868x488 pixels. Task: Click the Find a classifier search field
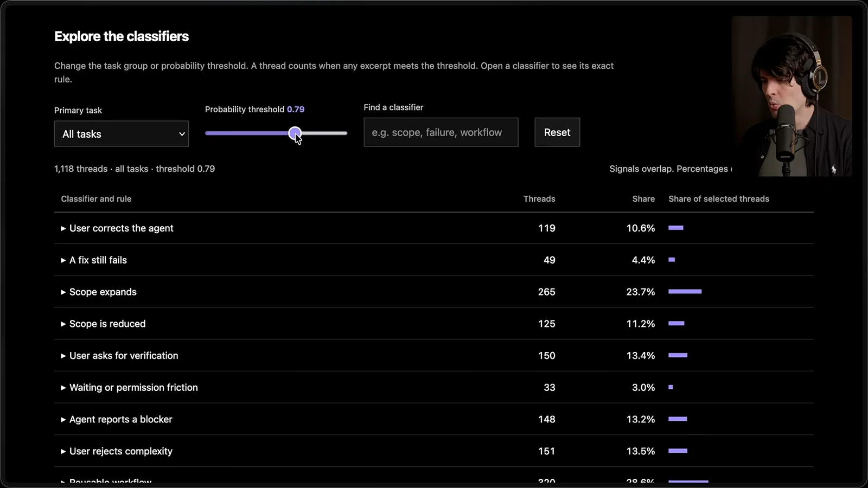click(441, 132)
